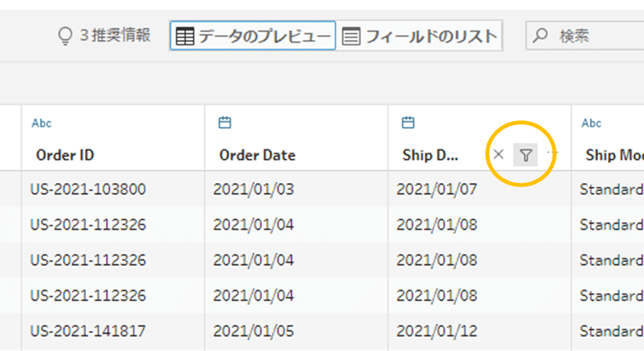Open more options menu on Ship Date column
The height and width of the screenshot is (351, 644).
553,154
